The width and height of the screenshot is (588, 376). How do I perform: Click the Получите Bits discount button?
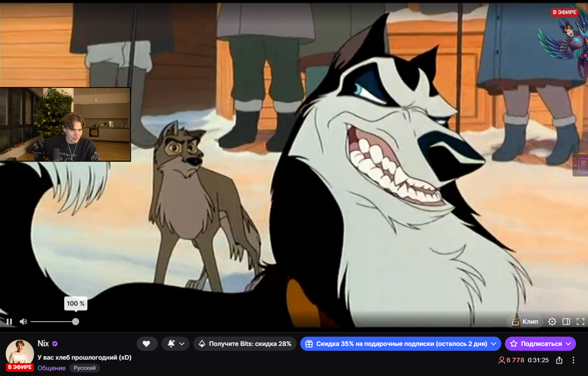[245, 344]
